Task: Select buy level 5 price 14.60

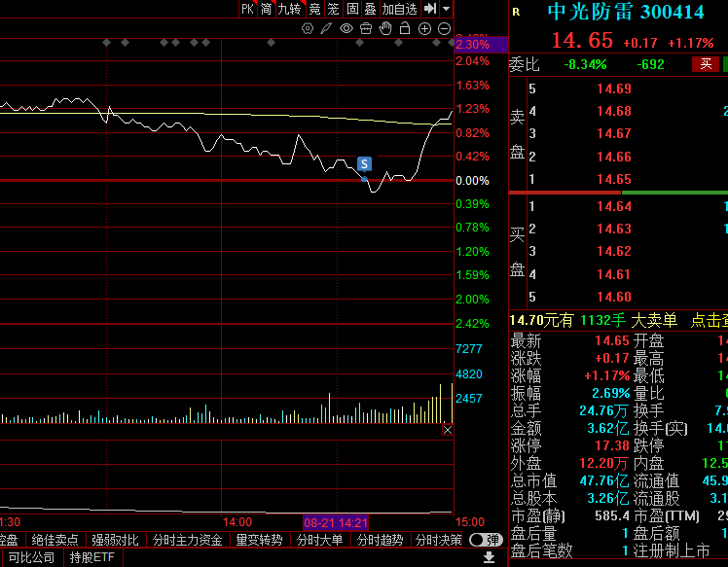Action: click(614, 297)
